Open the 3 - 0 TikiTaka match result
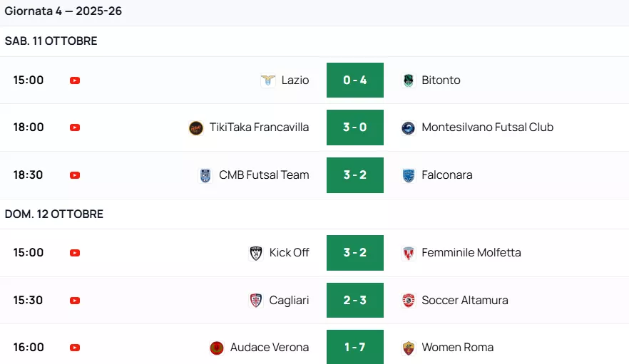This screenshot has width=629, height=364. click(355, 128)
